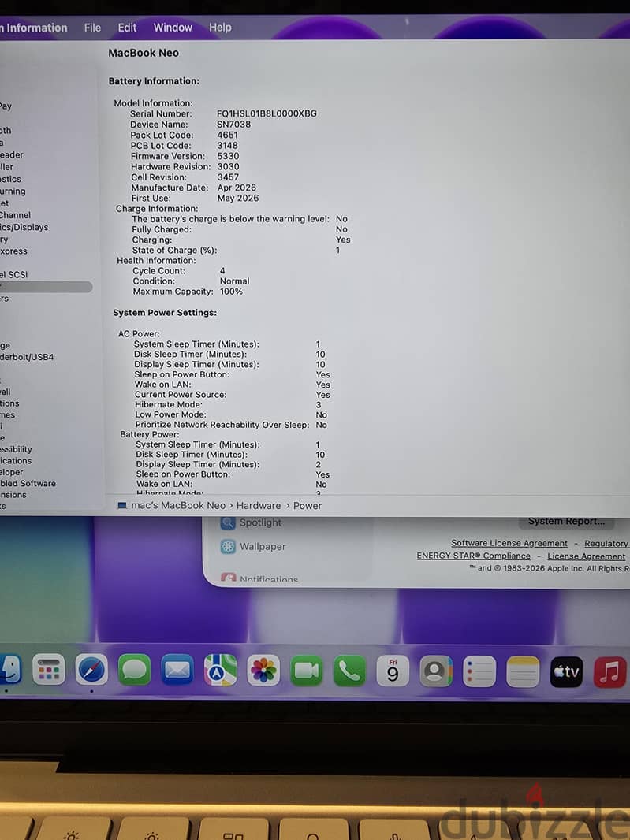Select Graphics/Displays in the sidebar

(x=24, y=227)
